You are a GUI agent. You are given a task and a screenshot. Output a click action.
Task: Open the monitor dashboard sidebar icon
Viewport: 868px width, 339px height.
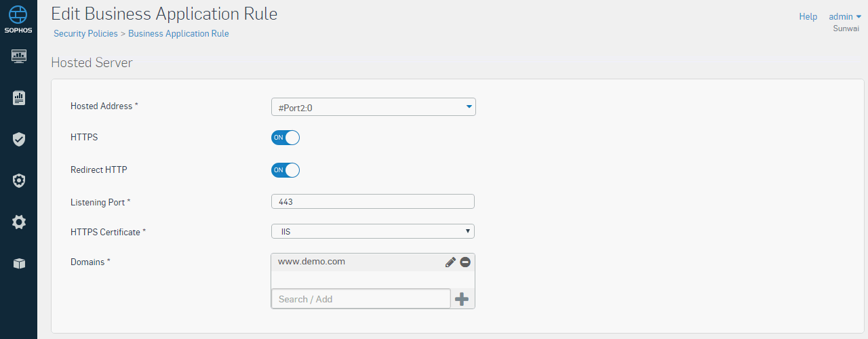[19, 56]
